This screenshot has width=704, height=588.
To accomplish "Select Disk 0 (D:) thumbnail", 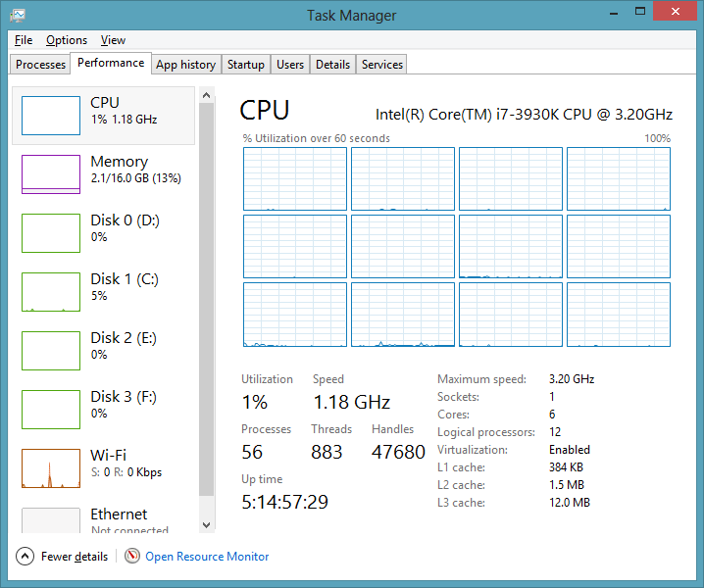I will [x=51, y=233].
